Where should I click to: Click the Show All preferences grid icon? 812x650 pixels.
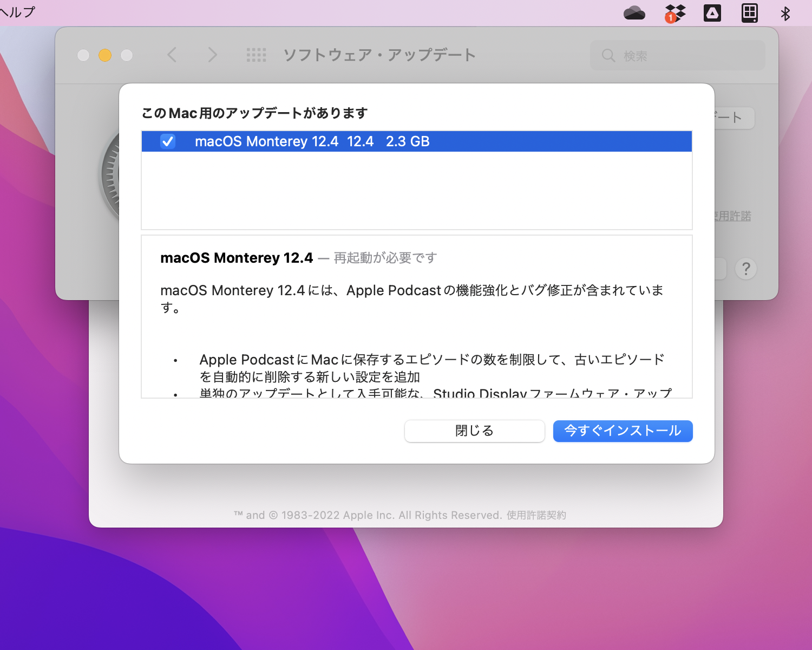(x=257, y=55)
